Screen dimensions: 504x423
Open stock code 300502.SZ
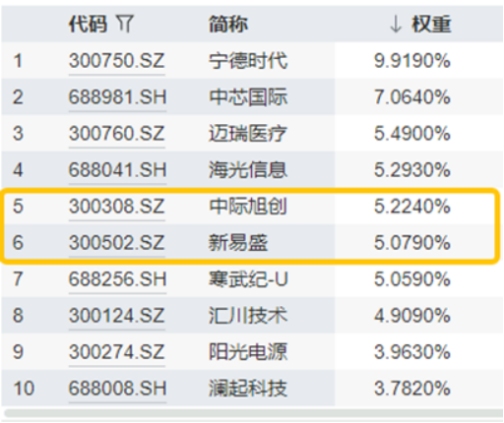(116, 243)
